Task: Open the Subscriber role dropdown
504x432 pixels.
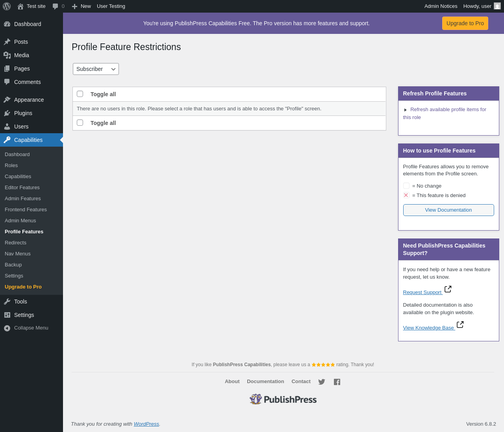Action: point(96,69)
